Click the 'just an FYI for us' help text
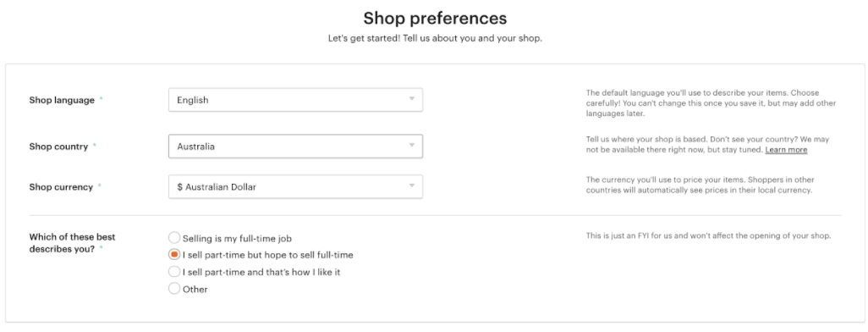 click(709, 236)
